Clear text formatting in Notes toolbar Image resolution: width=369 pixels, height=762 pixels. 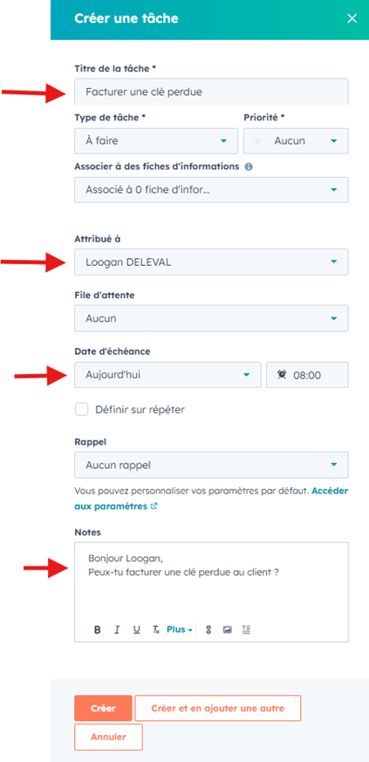pos(156,630)
